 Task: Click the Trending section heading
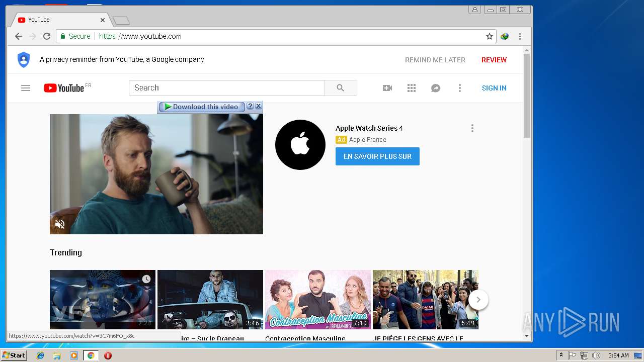point(66,252)
